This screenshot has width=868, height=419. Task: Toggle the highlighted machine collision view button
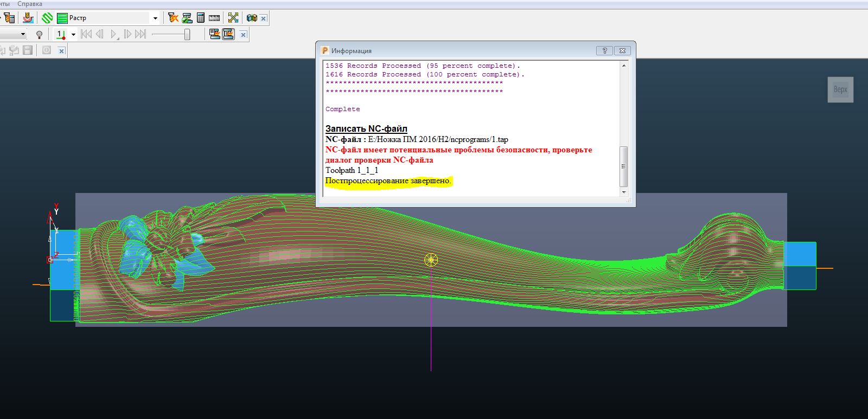[228, 35]
